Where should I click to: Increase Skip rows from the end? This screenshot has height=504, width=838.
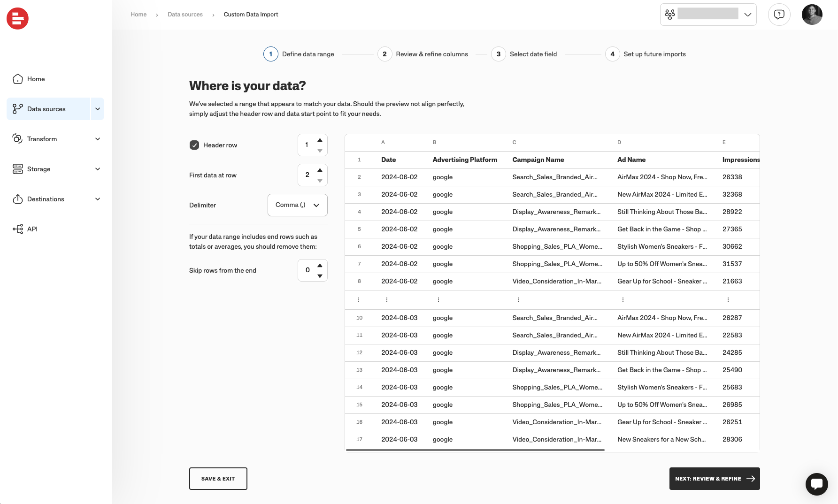tap(320, 266)
